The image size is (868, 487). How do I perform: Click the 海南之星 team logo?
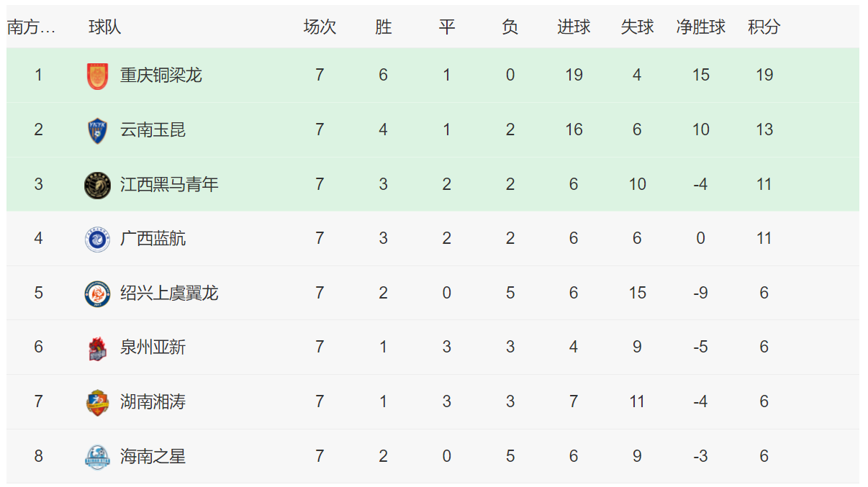[x=97, y=457]
